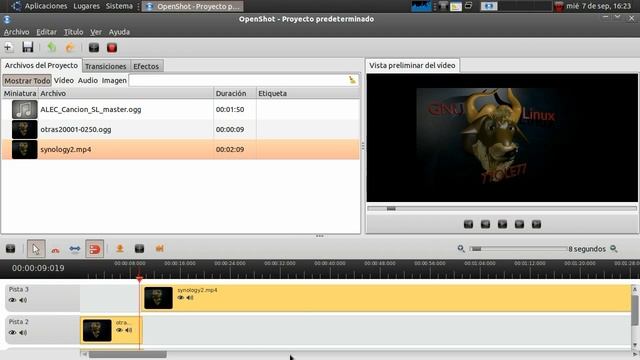Open the Lugares system menu
Screen dimensions: 640x360
(x=87, y=6)
